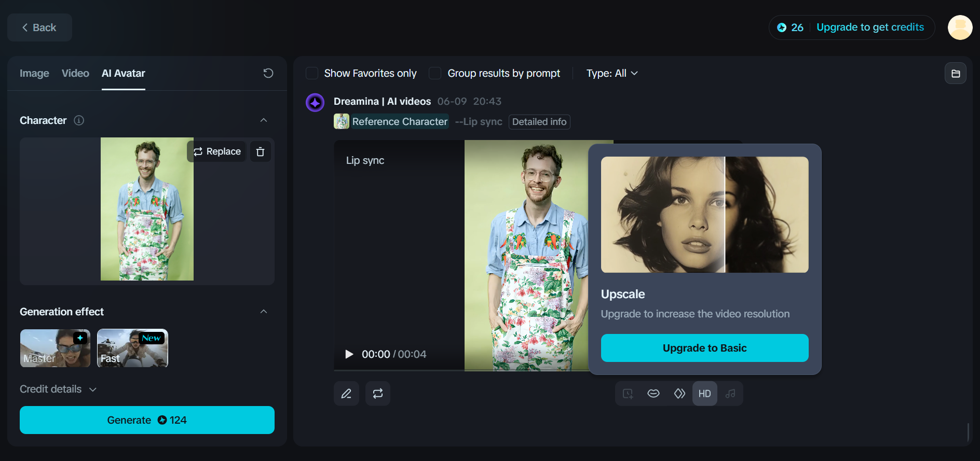Click the 26 credits coin icon
Image resolution: width=980 pixels, height=461 pixels.
782,27
